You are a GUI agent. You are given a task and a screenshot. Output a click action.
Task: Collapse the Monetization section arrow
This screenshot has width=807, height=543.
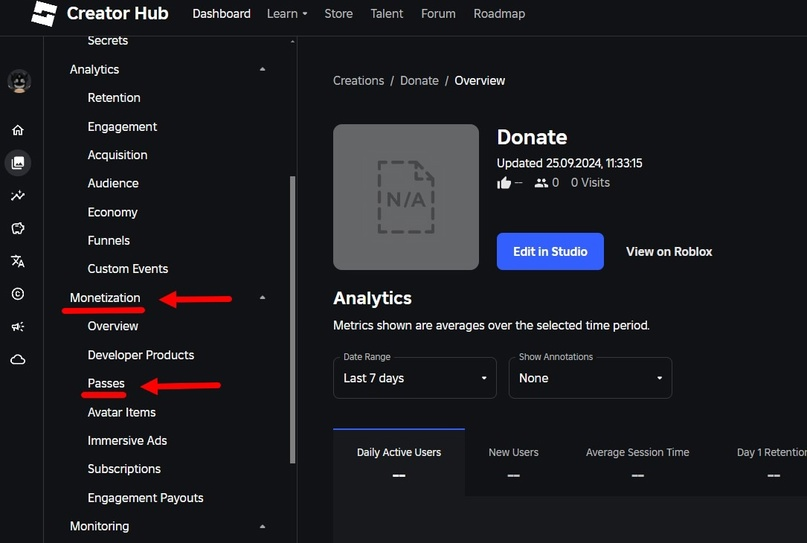[x=263, y=298]
